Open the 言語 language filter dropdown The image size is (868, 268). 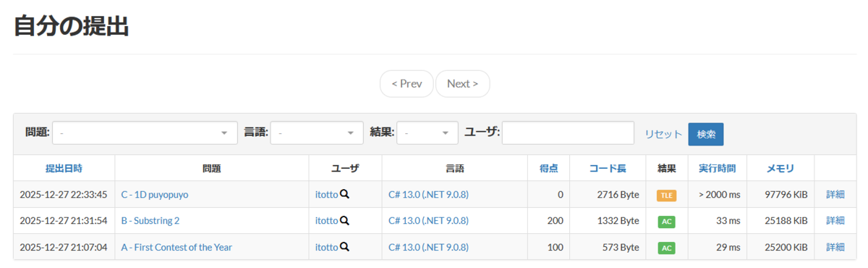[317, 133]
